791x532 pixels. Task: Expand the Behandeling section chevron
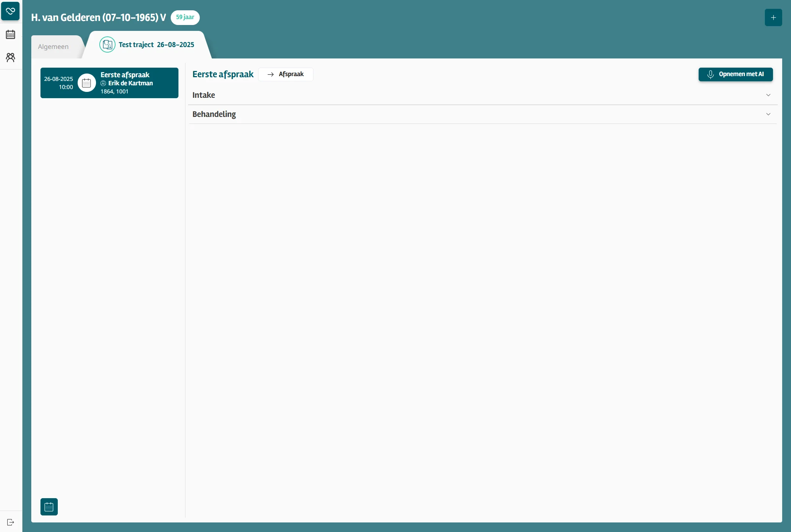pyautogui.click(x=768, y=114)
